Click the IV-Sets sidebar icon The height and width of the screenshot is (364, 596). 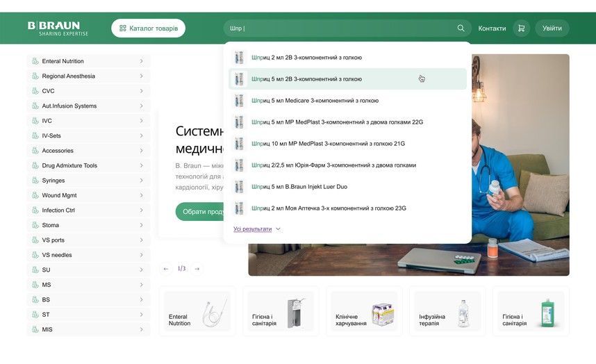click(x=35, y=135)
